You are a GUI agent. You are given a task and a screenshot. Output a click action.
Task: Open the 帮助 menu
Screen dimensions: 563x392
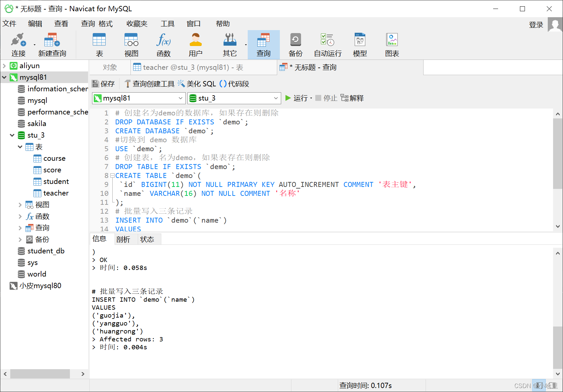tap(223, 24)
